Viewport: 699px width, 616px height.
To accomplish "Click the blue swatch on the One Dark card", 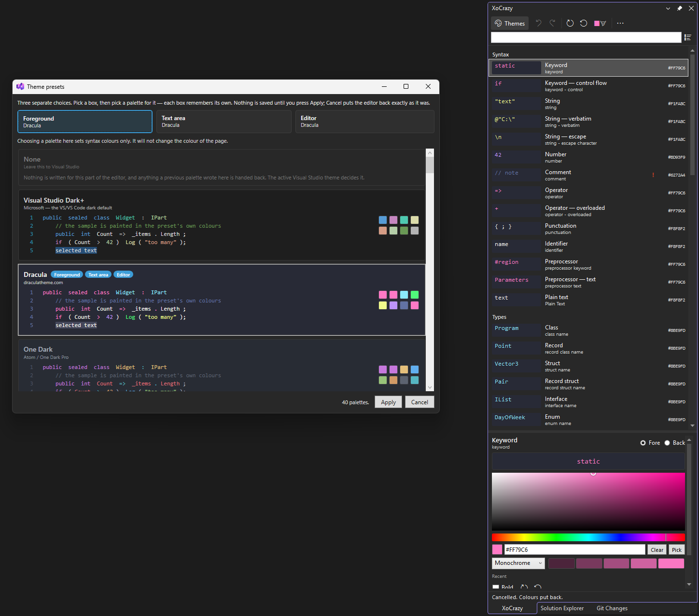I will click(415, 370).
